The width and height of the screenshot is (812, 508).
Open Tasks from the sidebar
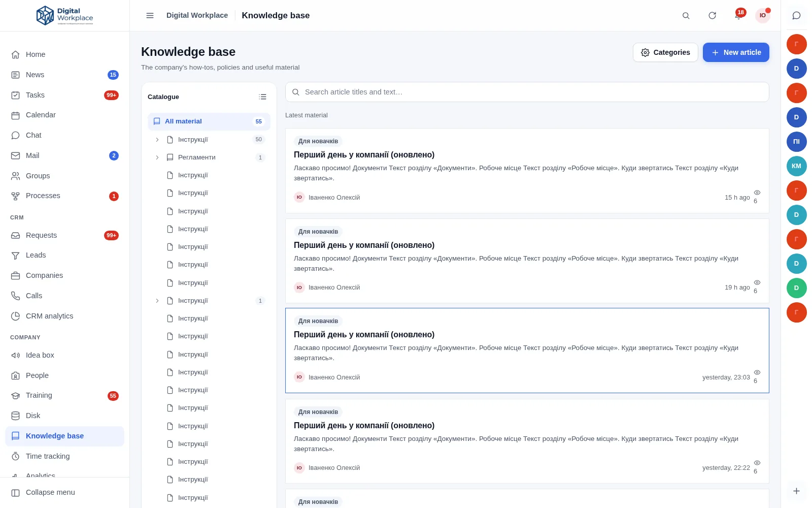click(x=65, y=95)
